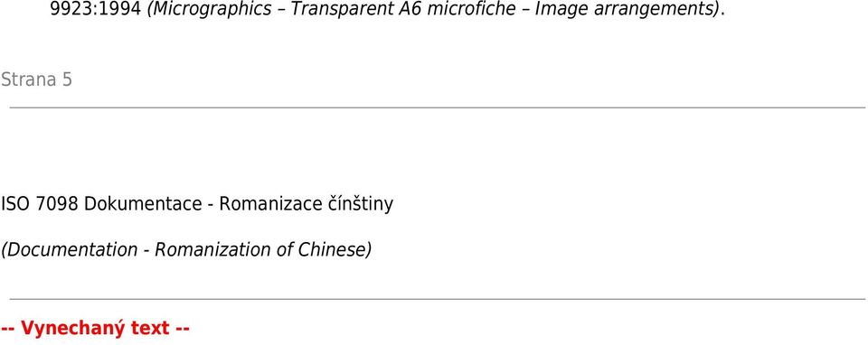The height and width of the screenshot is (345, 868).
Task: Click the italic phrase 'Romanization of Chinese'
Action: (260, 250)
